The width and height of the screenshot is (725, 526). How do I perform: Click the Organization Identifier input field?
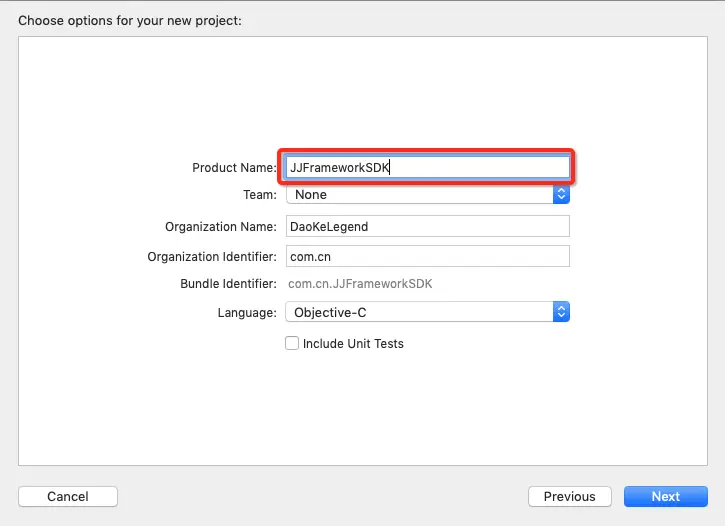(427, 256)
